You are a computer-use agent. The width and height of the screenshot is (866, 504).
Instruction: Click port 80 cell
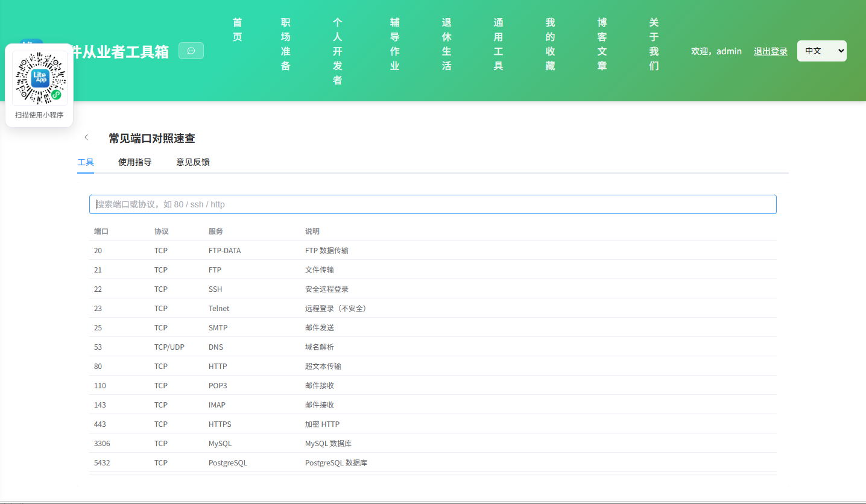tap(98, 367)
